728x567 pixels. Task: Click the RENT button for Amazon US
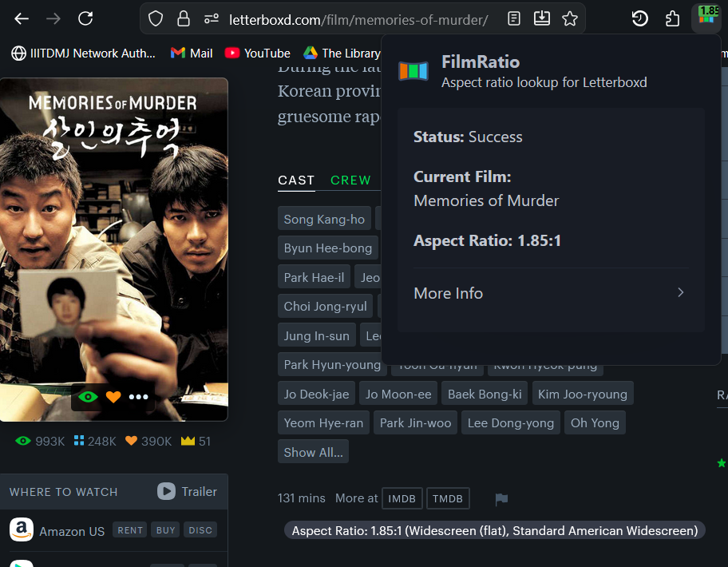129,529
